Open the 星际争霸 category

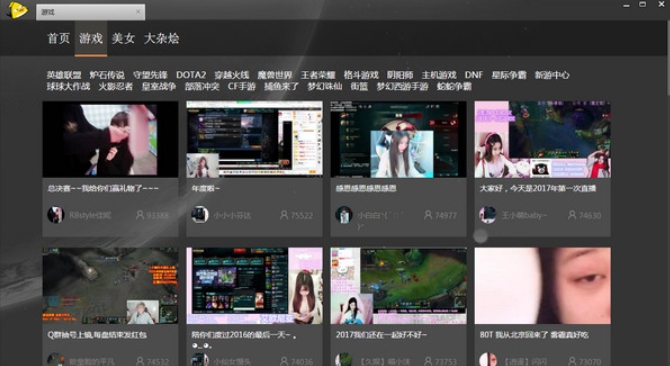[x=508, y=75]
